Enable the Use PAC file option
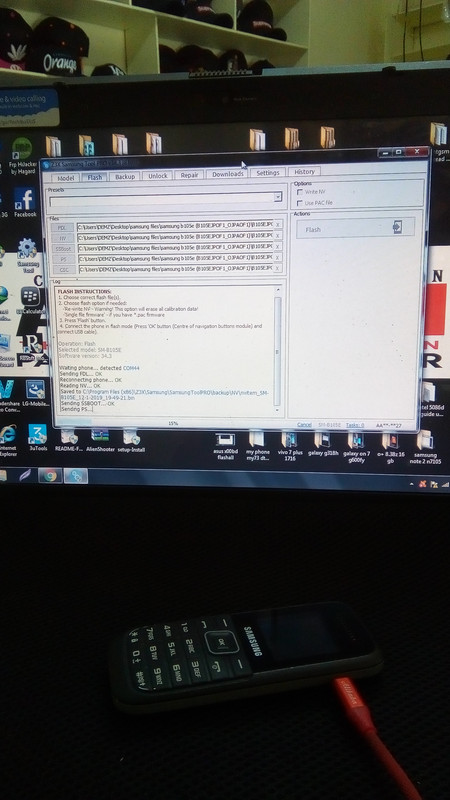450x800 pixels. click(x=299, y=203)
